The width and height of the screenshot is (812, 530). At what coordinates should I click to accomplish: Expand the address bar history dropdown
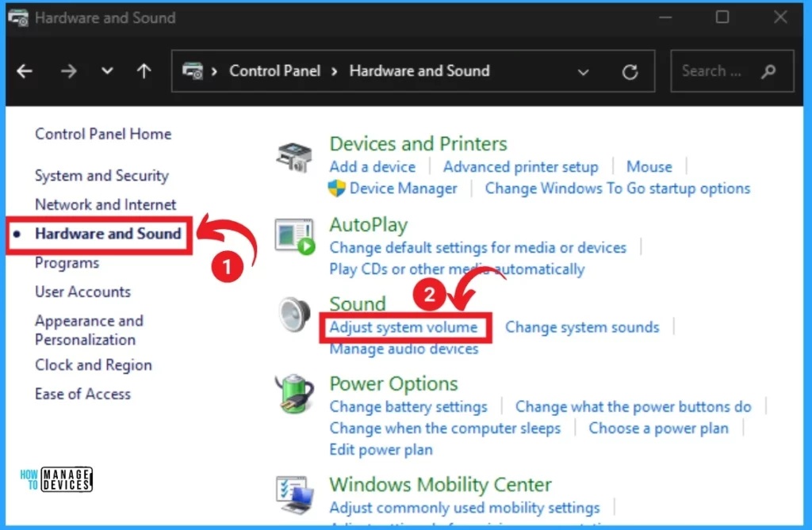(583, 72)
